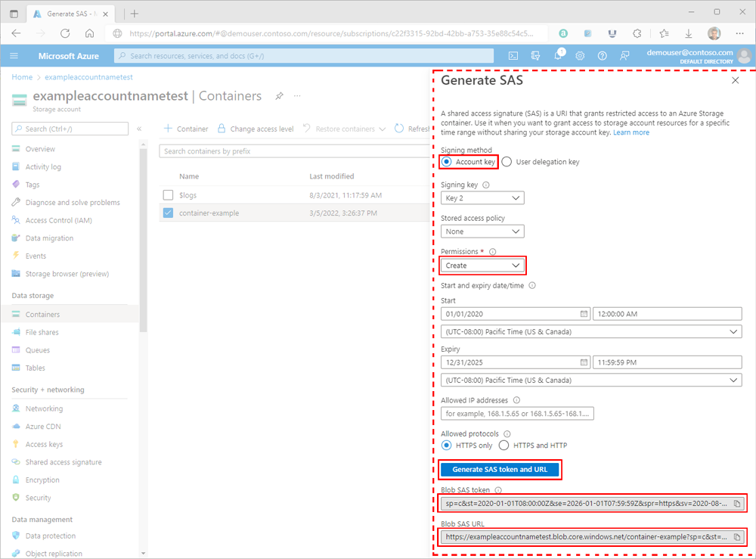Choose the HTTPS and HTTP protocol option
Image resolution: width=756 pixels, height=559 pixels.
[503, 446]
